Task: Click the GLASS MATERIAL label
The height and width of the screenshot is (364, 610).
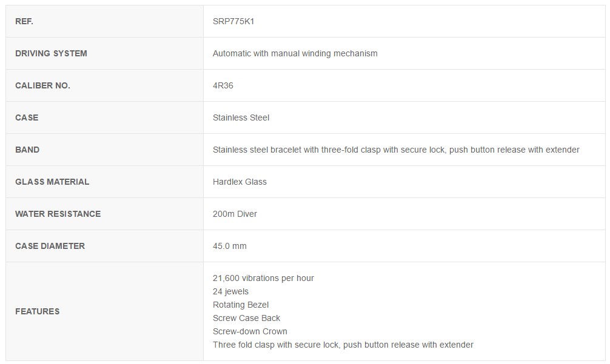Action: click(52, 182)
